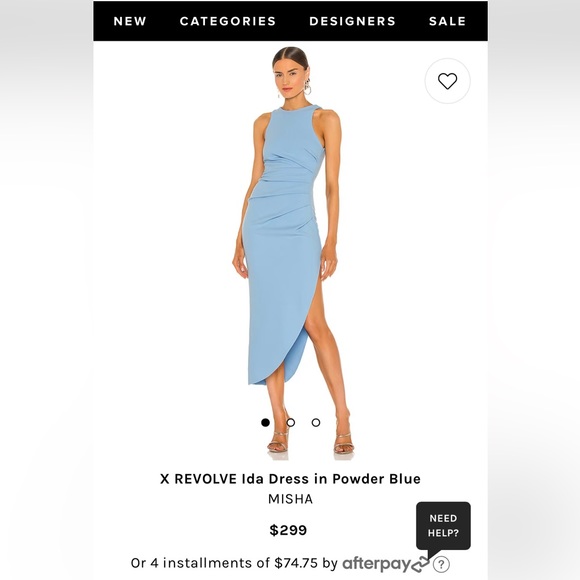Select the $74.75 installment amount

click(x=296, y=563)
